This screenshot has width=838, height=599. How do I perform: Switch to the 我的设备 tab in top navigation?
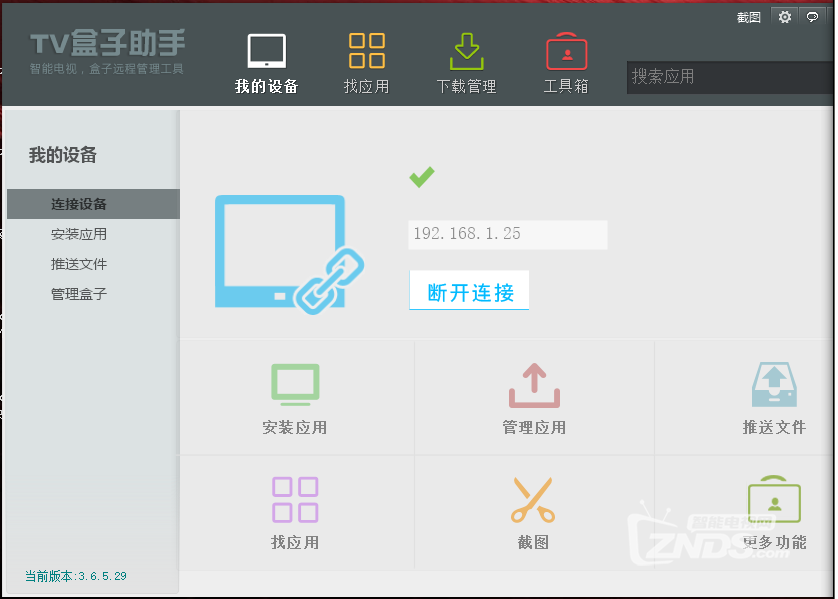click(266, 64)
